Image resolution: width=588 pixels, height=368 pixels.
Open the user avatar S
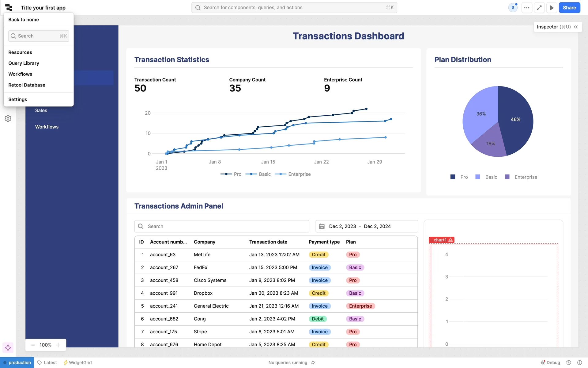(x=513, y=8)
